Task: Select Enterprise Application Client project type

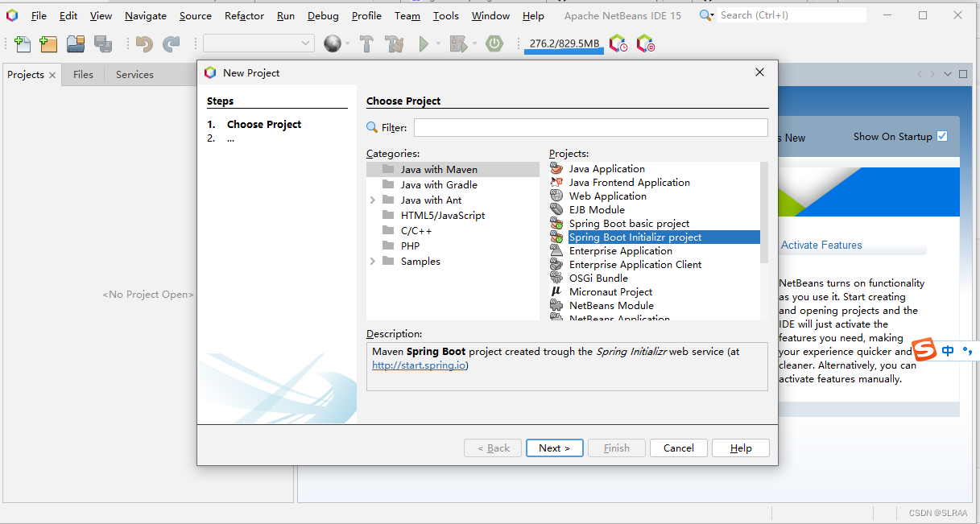Action: (635, 264)
